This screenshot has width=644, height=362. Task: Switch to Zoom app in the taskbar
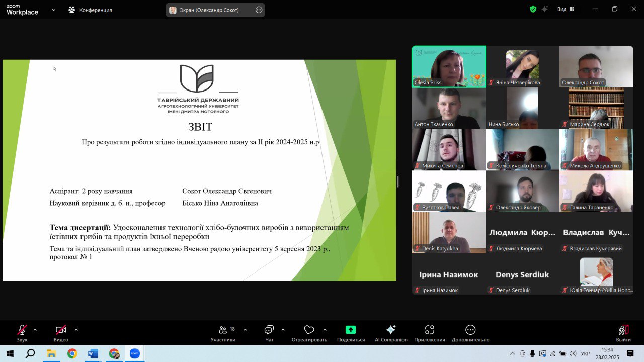pyautogui.click(x=135, y=354)
